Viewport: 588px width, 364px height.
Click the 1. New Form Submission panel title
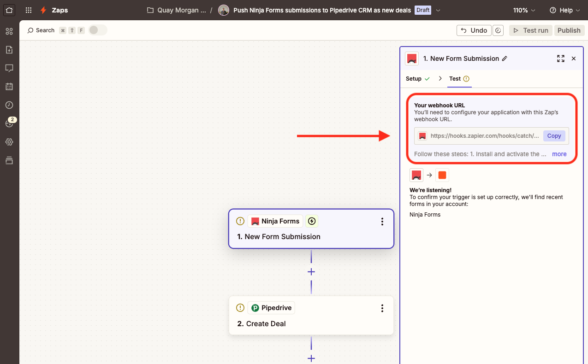tap(461, 59)
